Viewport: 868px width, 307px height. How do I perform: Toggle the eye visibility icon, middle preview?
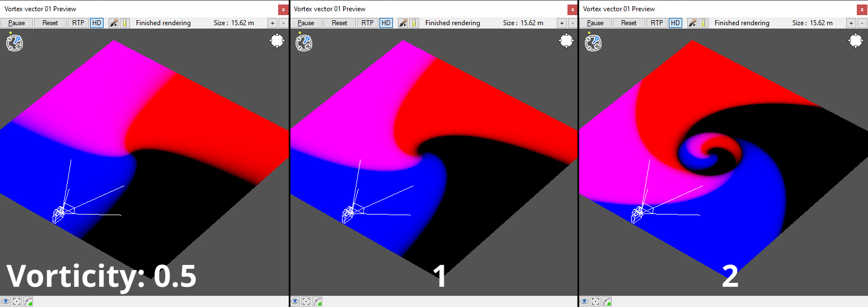295,301
